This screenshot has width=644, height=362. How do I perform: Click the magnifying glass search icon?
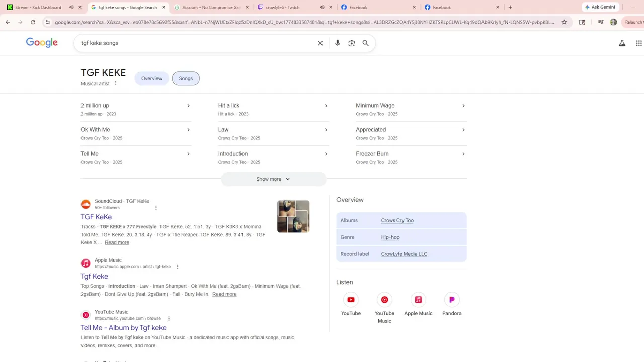366,43
